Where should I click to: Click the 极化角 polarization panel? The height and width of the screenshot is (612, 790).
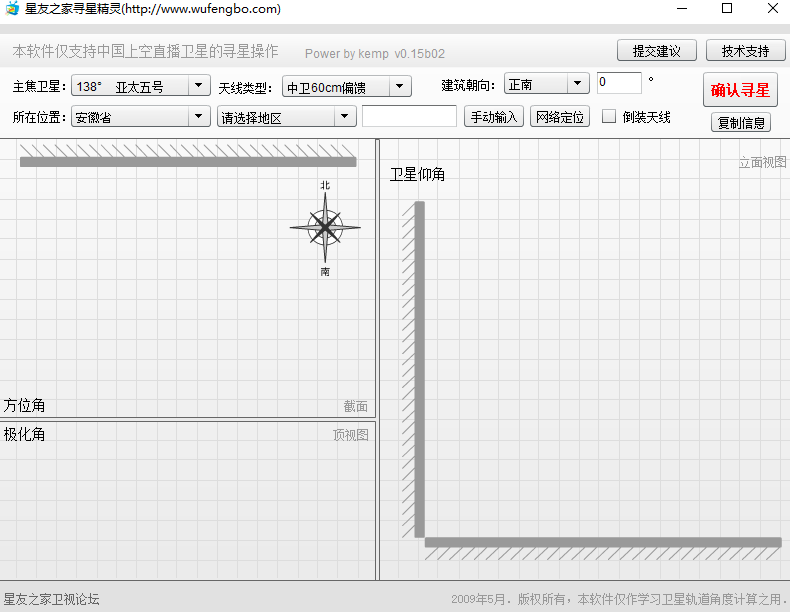(187, 500)
